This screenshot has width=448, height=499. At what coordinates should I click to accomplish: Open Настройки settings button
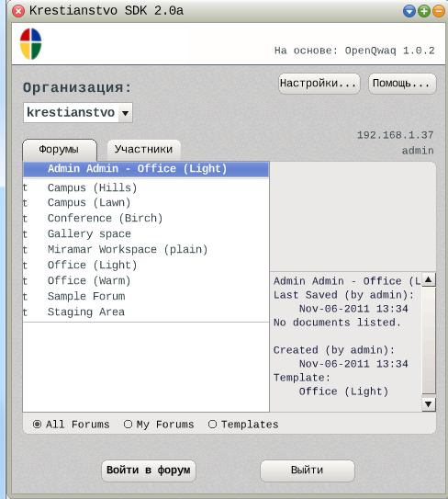click(x=319, y=84)
